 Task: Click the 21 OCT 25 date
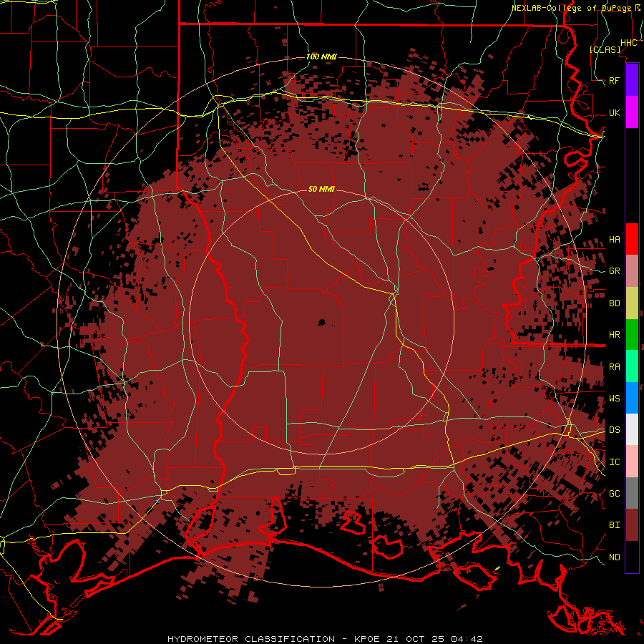point(416,639)
